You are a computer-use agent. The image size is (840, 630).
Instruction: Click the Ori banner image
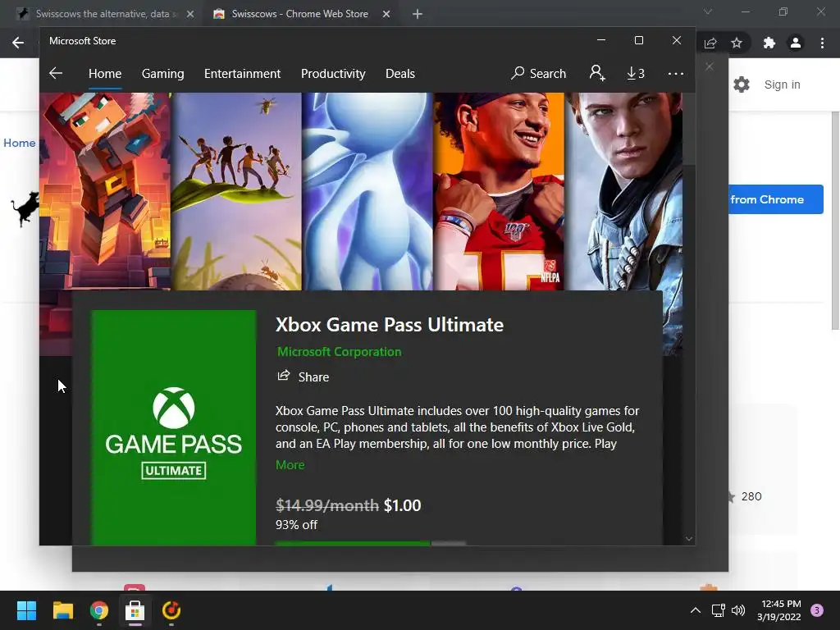pos(367,191)
